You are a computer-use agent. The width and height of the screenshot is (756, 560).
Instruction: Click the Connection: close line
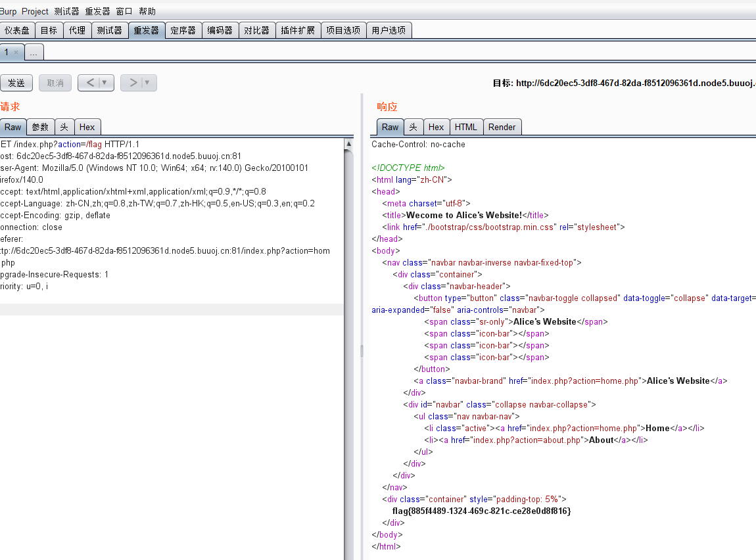pyautogui.click(x=32, y=227)
